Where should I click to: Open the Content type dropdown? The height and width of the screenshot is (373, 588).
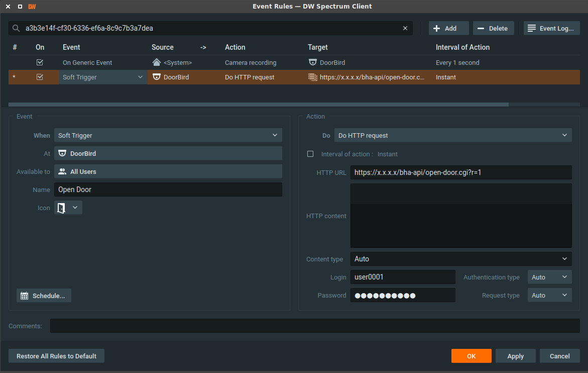point(461,258)
